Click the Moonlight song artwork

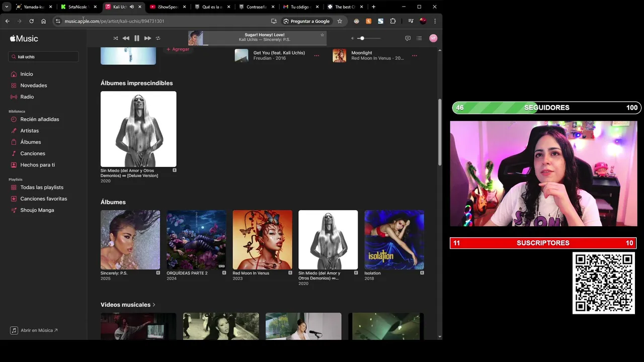point(340,55)
